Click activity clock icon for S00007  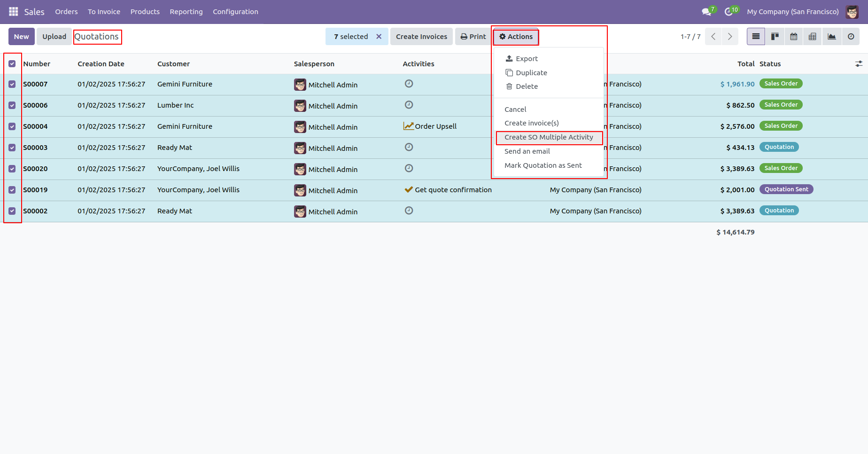click(x=409, y=84)
